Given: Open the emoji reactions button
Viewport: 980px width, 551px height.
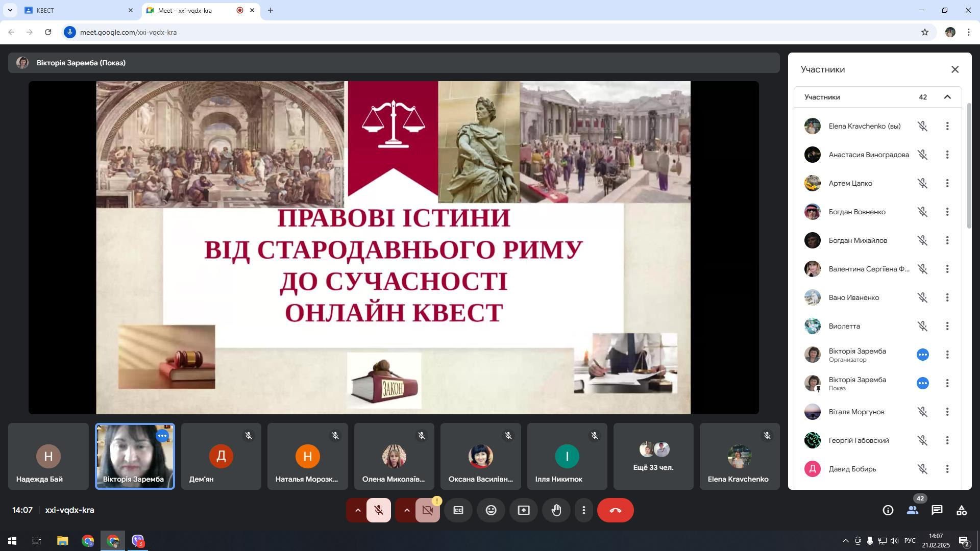Looking at the screenshot, I should (x=491, y=510).
